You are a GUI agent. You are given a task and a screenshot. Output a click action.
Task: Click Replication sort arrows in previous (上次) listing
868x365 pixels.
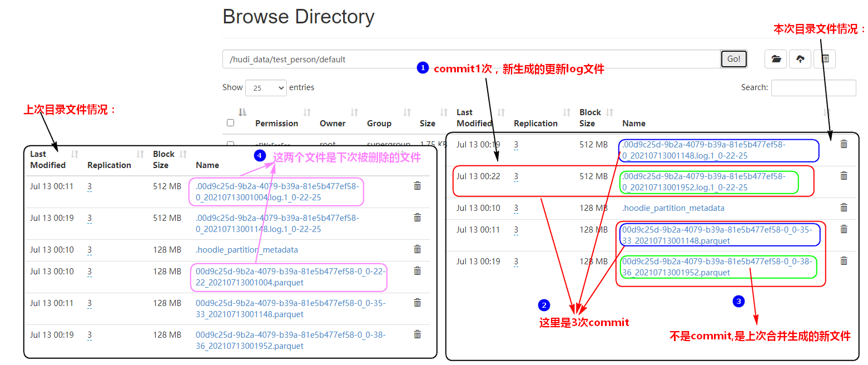[x=141, y=154]
